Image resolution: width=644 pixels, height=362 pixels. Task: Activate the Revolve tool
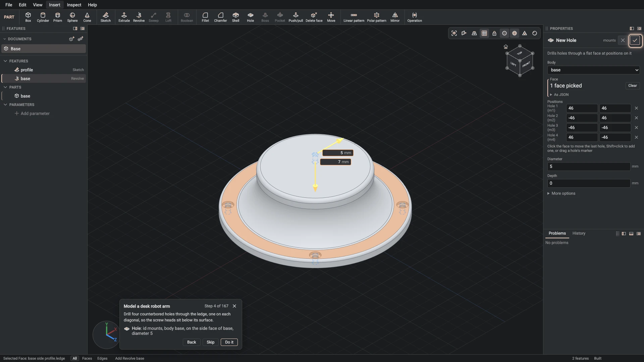(x=139, y=17)
